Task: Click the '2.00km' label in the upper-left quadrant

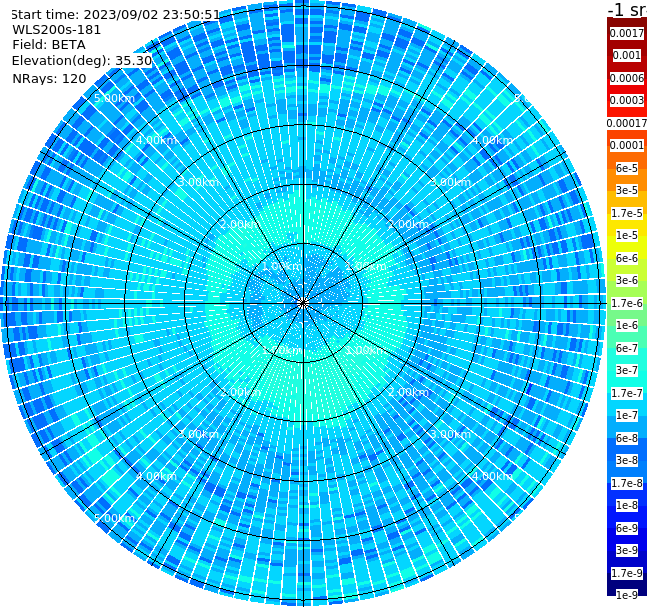Action: click(241, 224)
